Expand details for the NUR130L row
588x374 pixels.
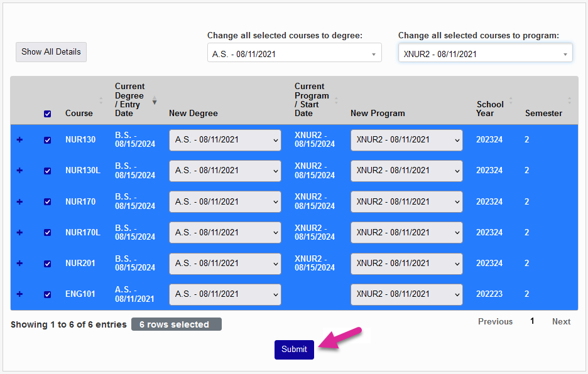coord(19,171)
